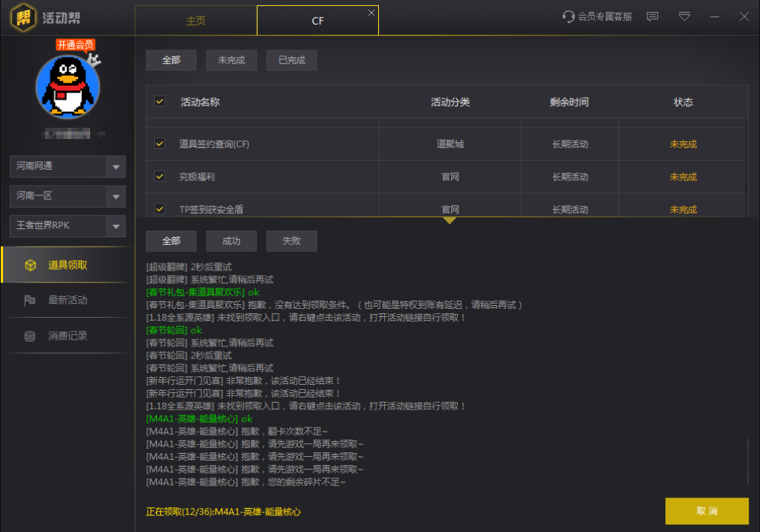Uncheck the 究极福利 checkbox
Image resolution: width=760 pixels, height=532 pixels.
(159, 177)
